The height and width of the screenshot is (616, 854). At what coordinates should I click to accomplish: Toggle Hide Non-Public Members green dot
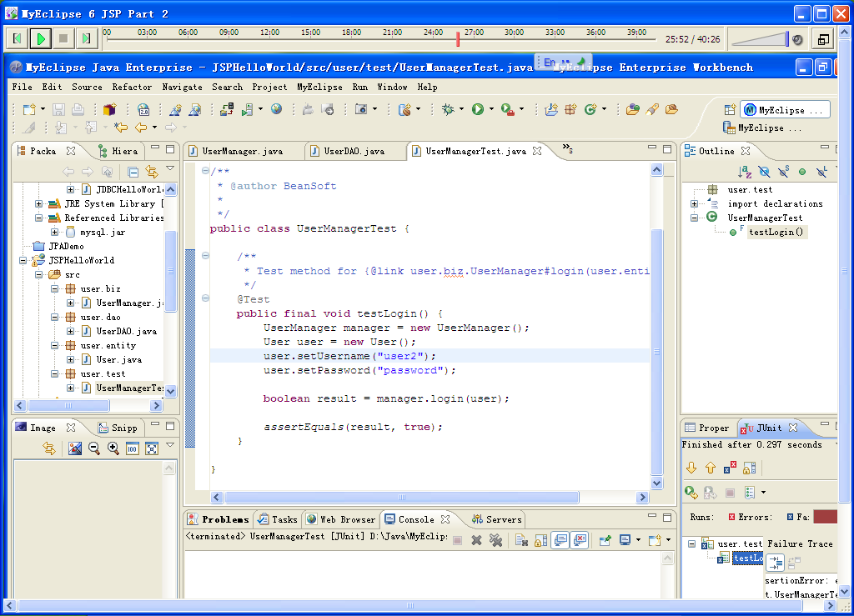802,172
